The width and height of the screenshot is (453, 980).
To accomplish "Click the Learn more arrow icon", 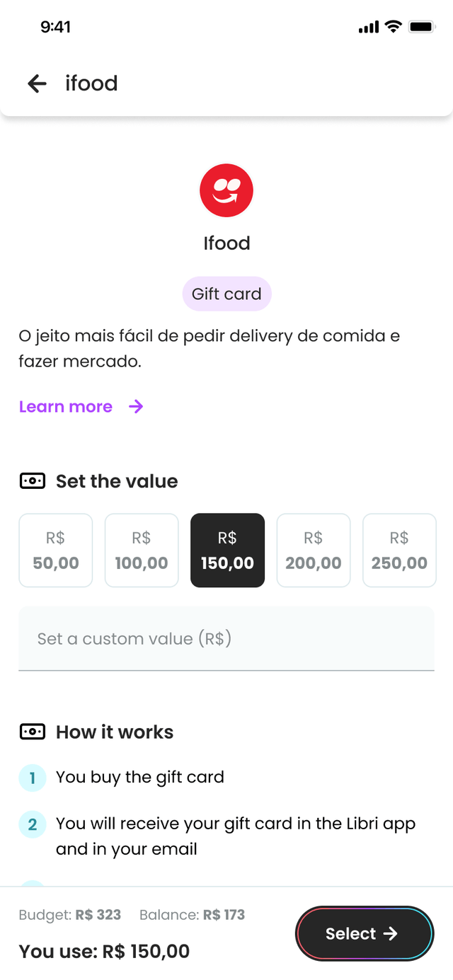I will tap(136, 406).
